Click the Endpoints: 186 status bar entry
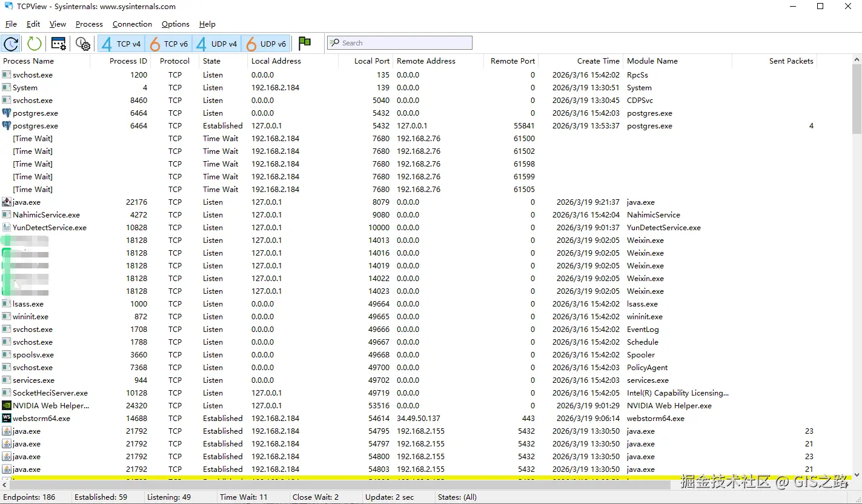The width and height of the screenshot is (862, 504). coord(29,497)
